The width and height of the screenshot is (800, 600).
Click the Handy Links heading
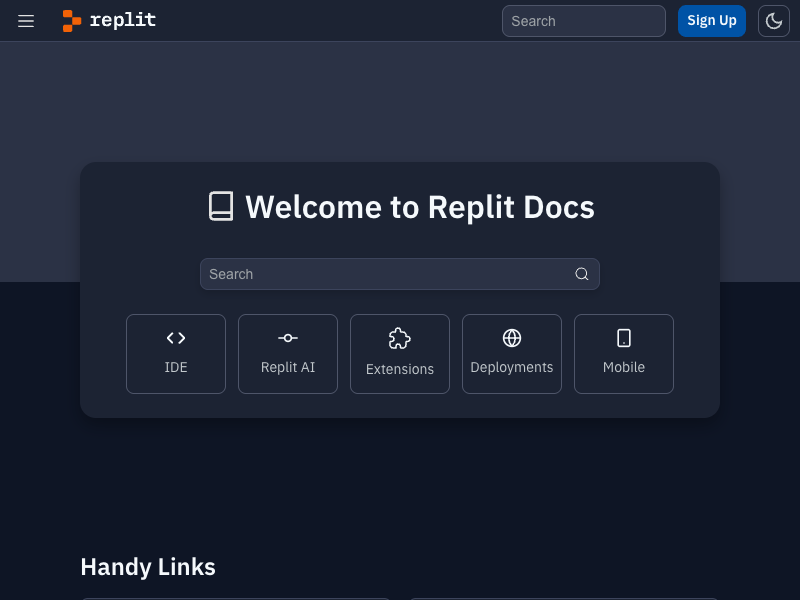148,567
